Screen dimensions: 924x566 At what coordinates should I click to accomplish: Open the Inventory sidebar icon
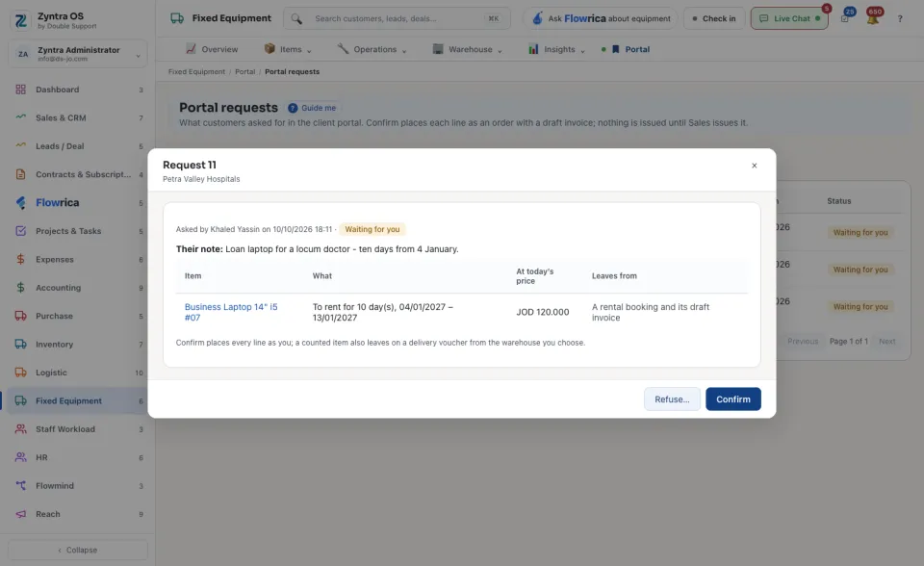click(20, 344)
